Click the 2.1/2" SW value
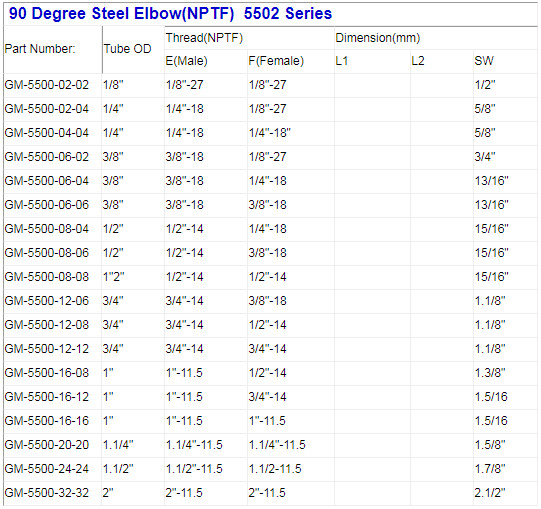Viewport: 541px width, 509px height. click(x=490, y=492)
